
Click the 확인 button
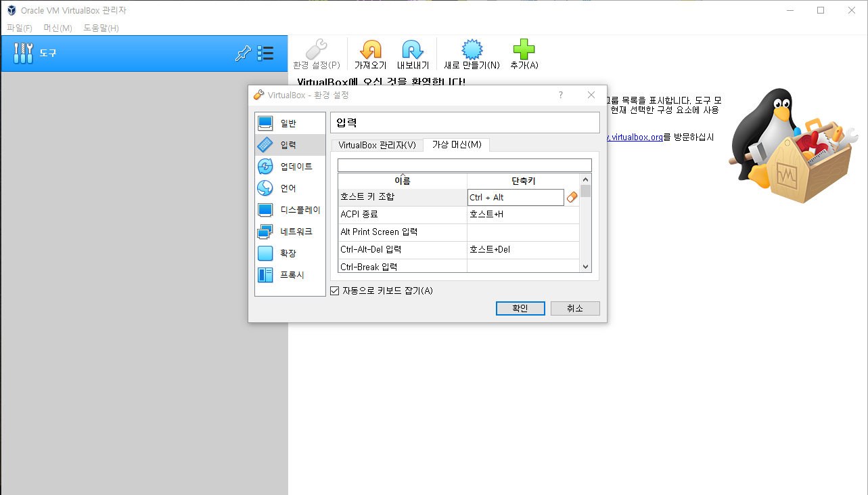tap(520, 308)
